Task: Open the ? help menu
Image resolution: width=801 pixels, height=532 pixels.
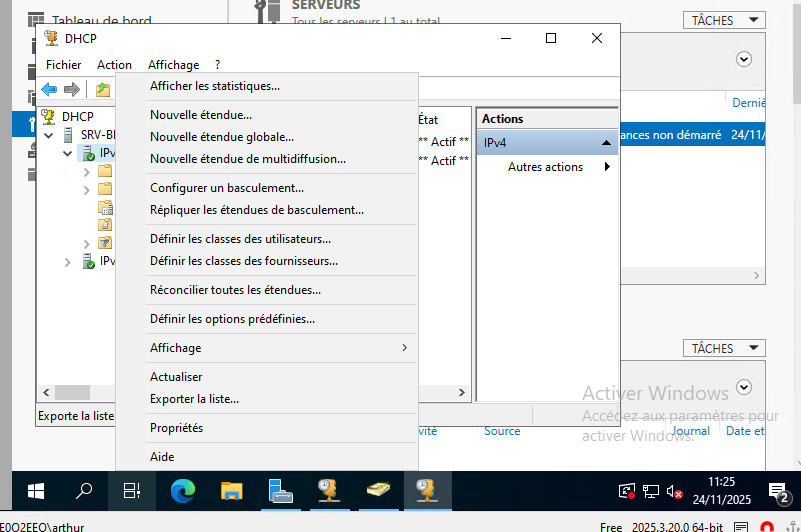Action: click(218, 65)
